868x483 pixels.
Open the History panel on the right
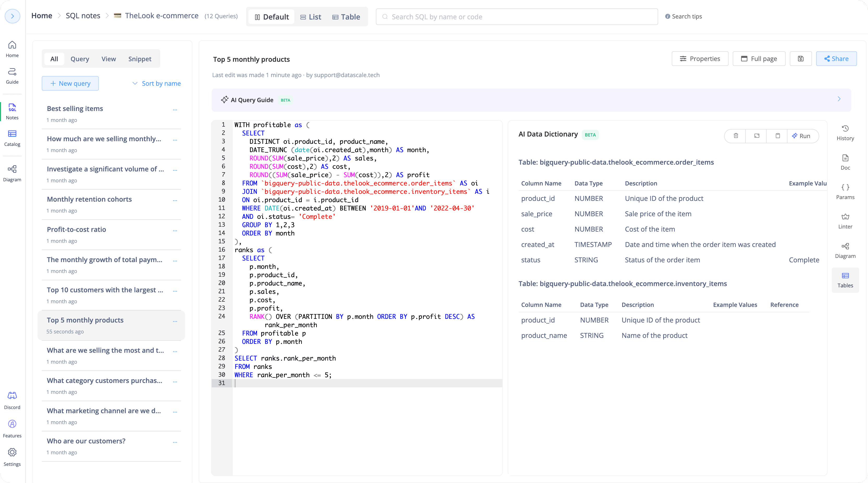[x=845, y=133]
